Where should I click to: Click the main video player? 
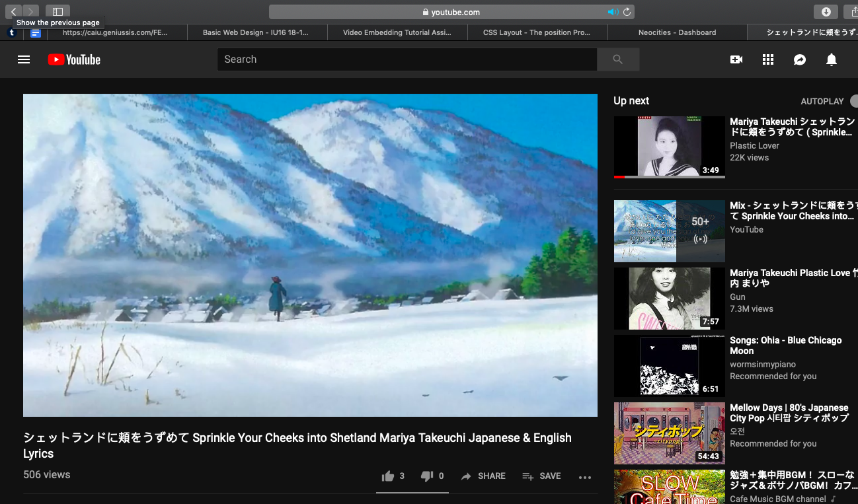310,255
